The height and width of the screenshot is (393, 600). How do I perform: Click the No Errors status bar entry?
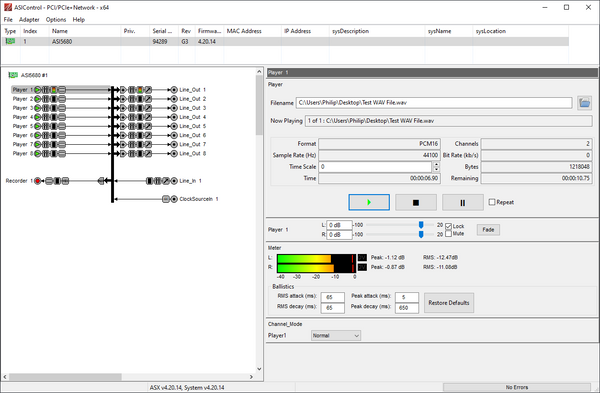pos(517,387)
